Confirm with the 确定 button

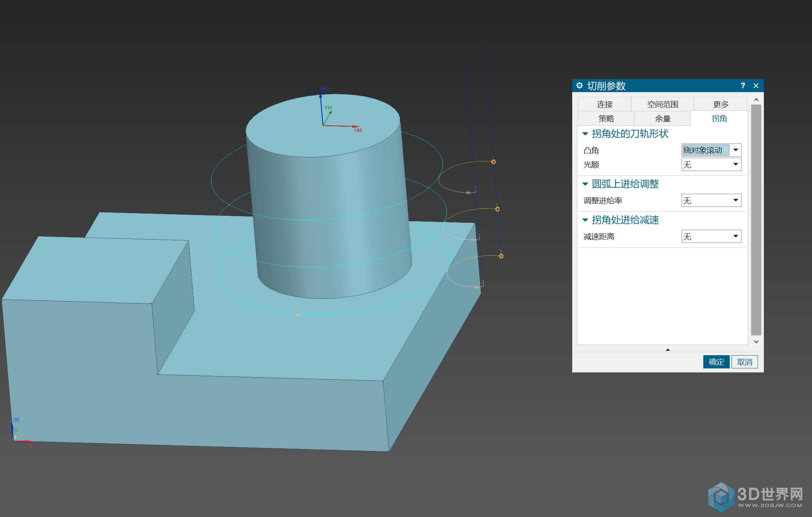[x=716, y=362]
